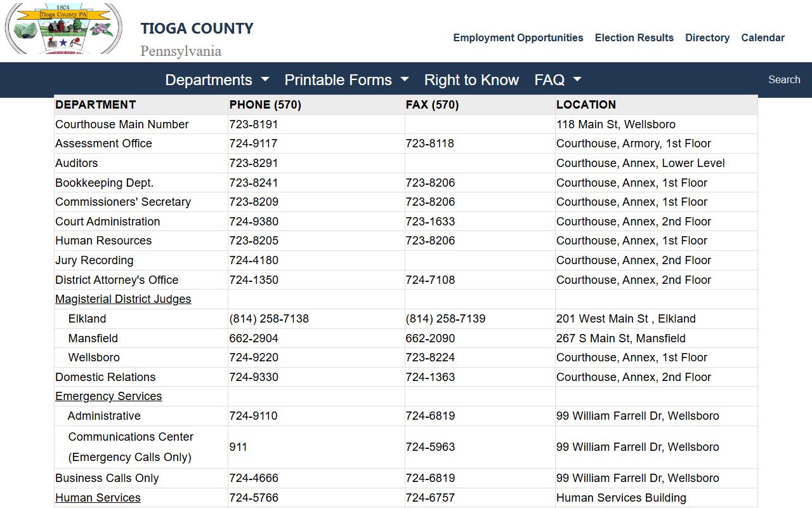Viewport: 812px width, 508px height.
Task: Open the Departments dropdown menu
Action: click(217, 80)
